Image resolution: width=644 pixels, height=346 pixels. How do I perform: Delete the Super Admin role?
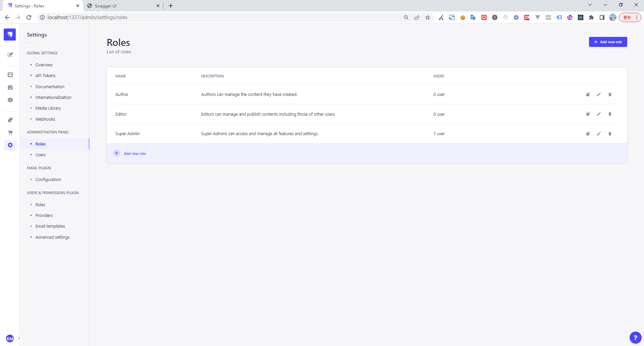[x=610, y=134]
